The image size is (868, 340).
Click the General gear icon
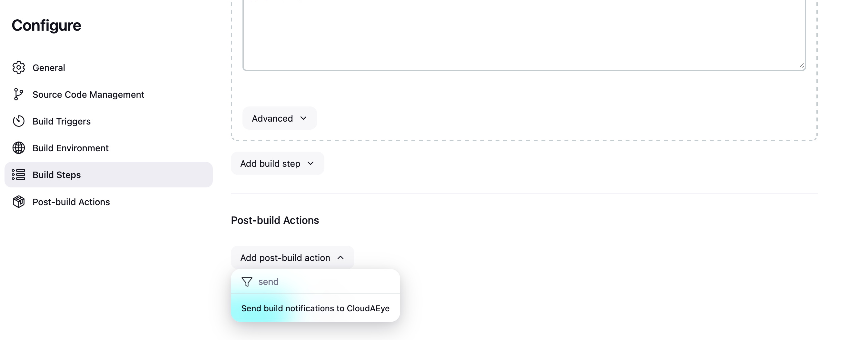(x=18, y=67)
